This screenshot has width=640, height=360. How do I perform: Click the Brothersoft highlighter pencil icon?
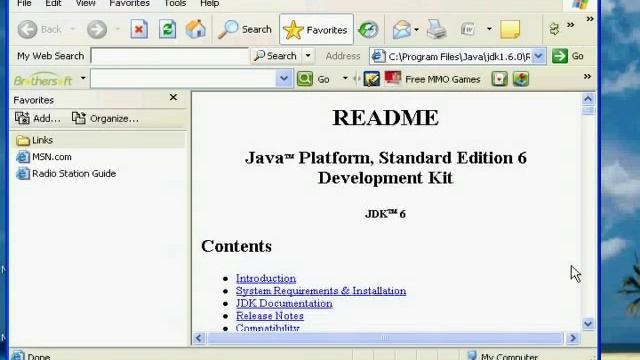372,79
